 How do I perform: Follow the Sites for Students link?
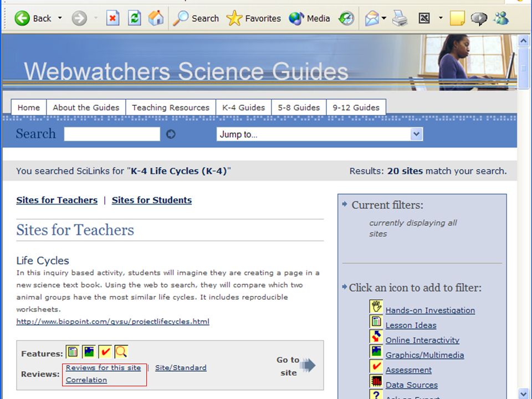(x=152, y=200)
